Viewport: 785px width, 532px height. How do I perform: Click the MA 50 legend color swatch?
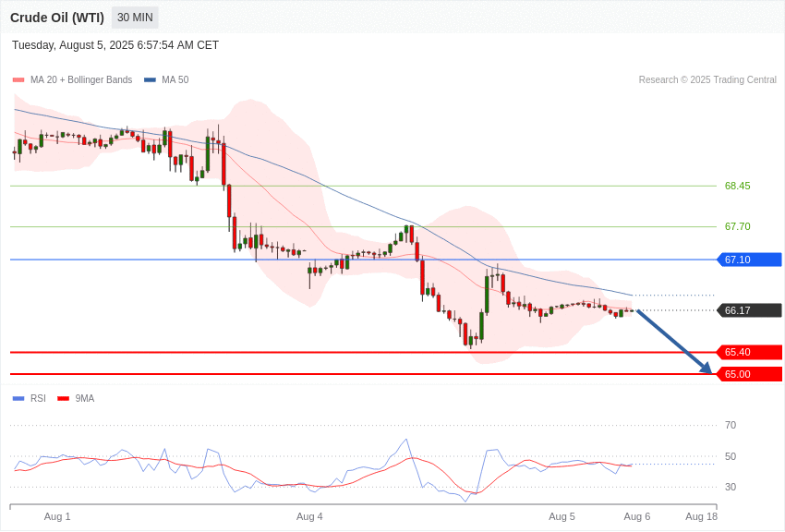pyautogui.click(x=150, y=80)
